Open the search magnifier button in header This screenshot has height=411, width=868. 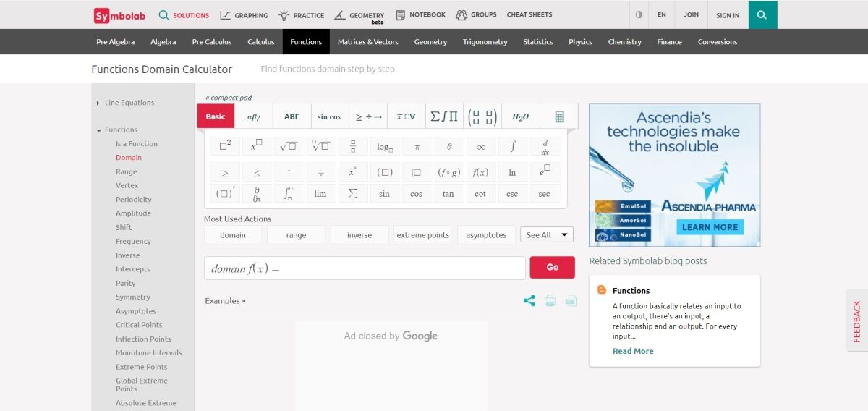click(762, 14)
